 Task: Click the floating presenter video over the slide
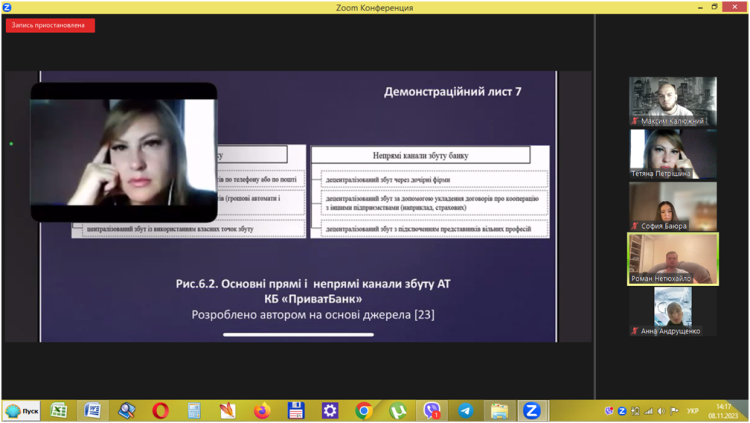click(x=123, y=151)
